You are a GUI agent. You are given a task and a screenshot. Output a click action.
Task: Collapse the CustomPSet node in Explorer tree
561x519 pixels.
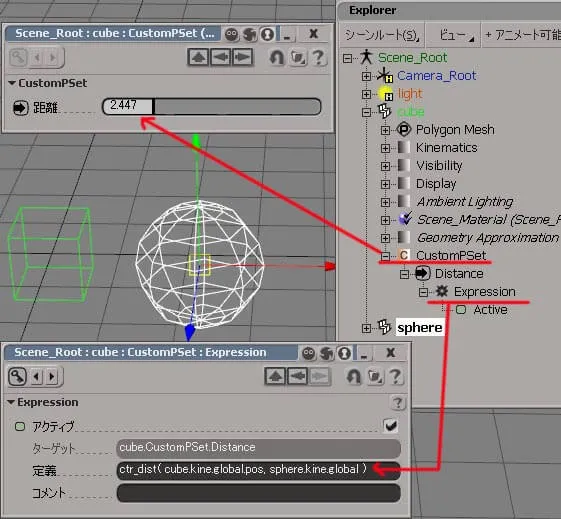coord(385,256)
